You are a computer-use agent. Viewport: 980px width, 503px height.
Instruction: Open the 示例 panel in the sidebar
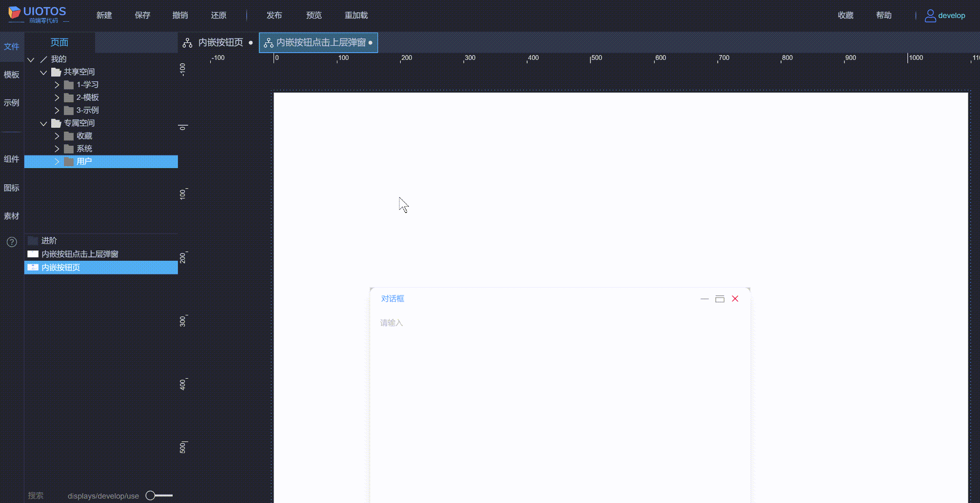tap(12, 103)
